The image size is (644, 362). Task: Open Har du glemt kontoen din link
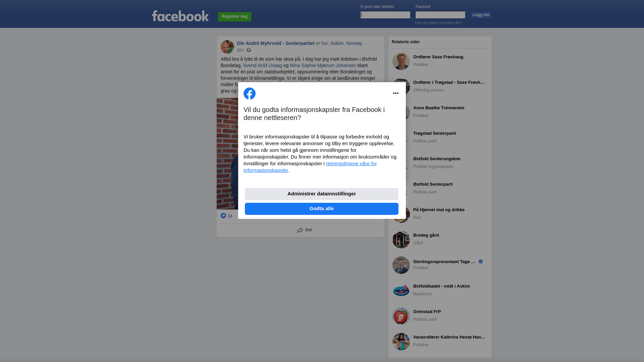pyautogui.click(x=439, y=23)
